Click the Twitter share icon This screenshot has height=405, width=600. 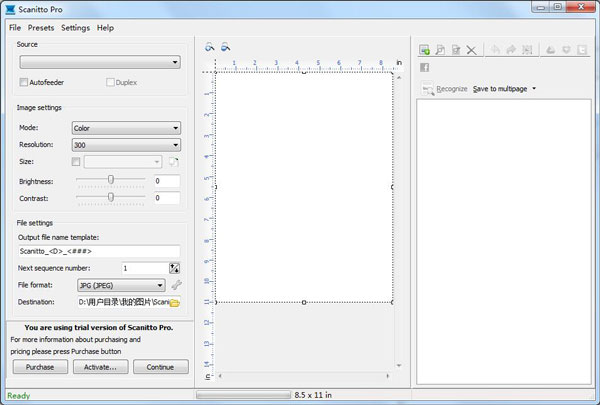pyautogui.click(x=582, y=50)
